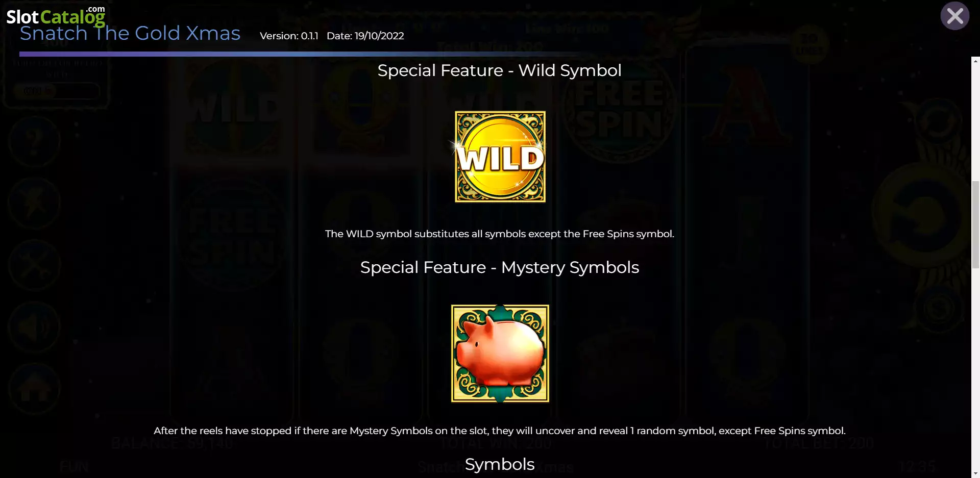Click the Symbols section heading
Screen dimensions: 980x478
click(500, 464)
